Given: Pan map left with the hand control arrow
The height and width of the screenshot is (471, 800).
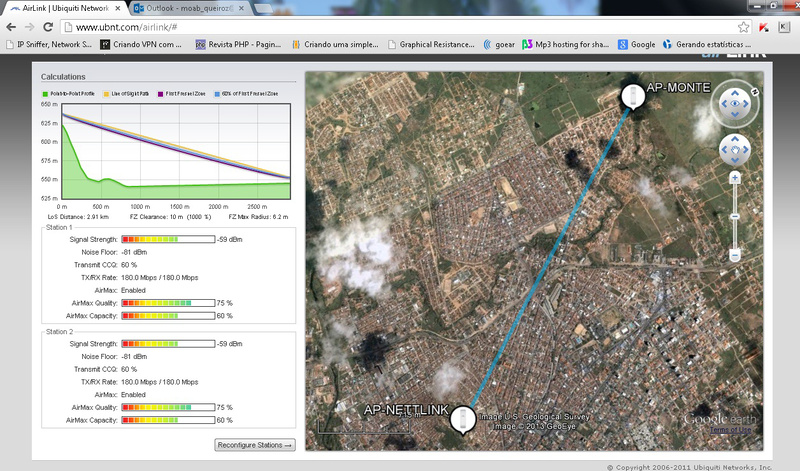Looking at the screenshot, I should tap(724, 150).
